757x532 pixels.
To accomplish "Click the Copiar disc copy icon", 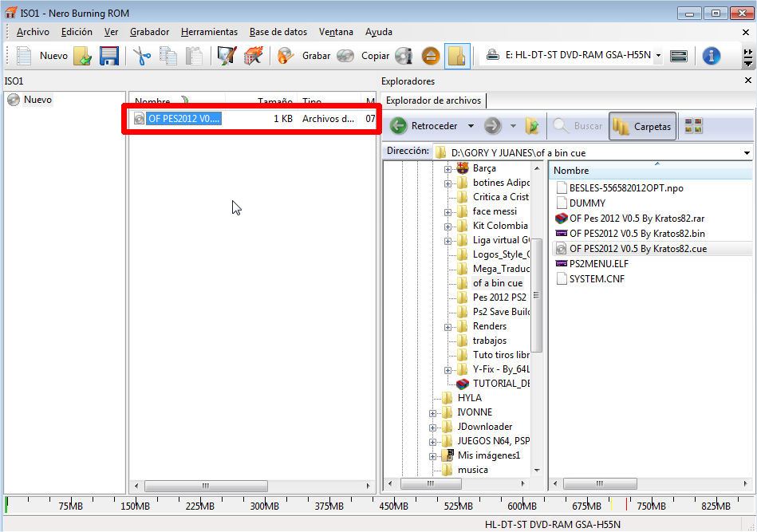I will [x=345, y=56].
